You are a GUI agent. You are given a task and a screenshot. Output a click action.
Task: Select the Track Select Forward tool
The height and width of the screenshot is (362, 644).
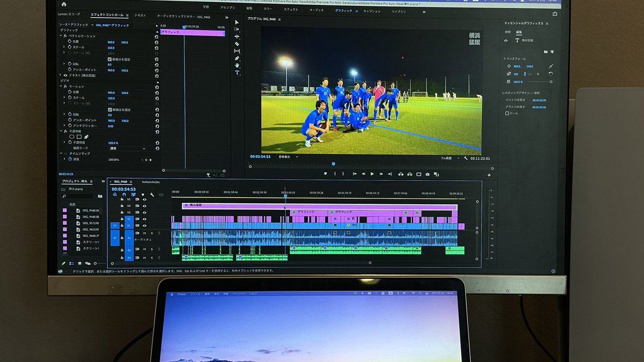coord(237,29)
